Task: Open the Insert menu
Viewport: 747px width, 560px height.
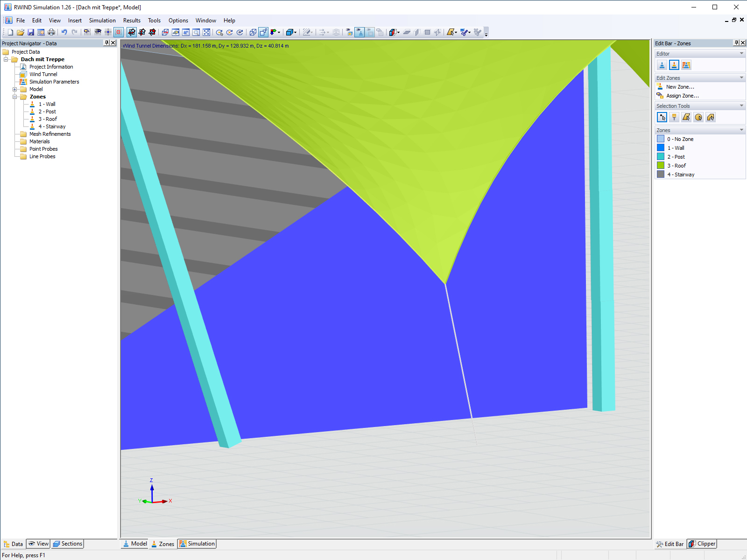Action: [75, 21]
